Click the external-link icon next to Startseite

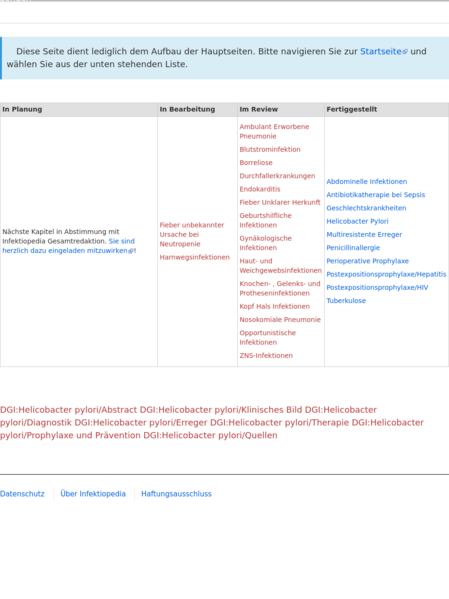pos(405,52)
